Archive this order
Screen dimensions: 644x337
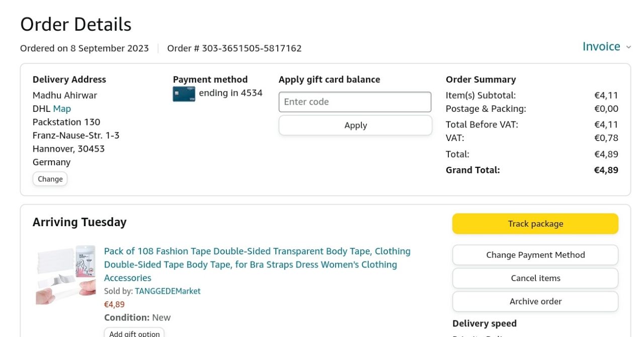[x=535, y=301]
